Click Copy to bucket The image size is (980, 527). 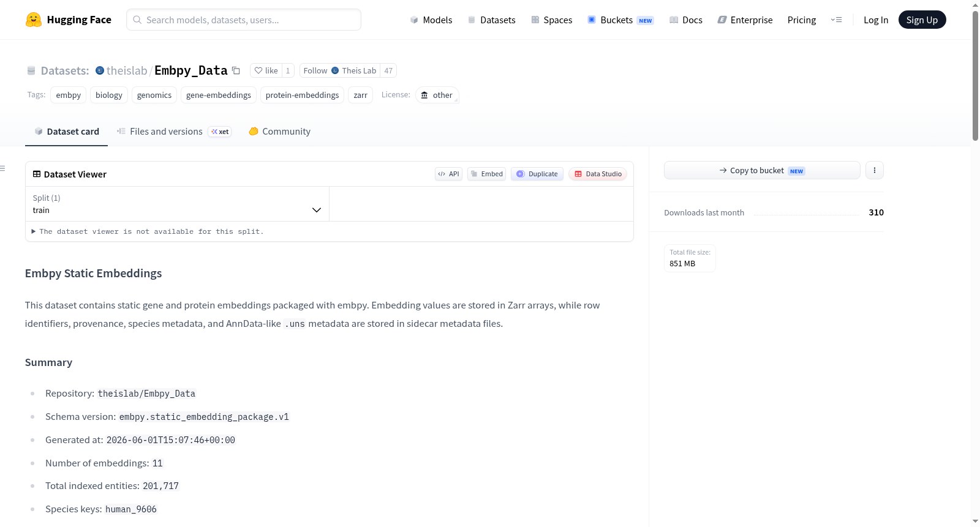(762, 170)
